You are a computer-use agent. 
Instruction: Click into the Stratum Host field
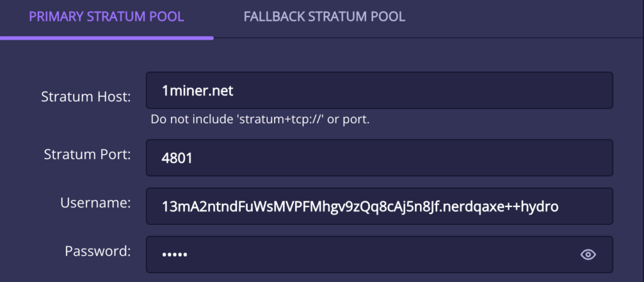[x=379, y=91]
